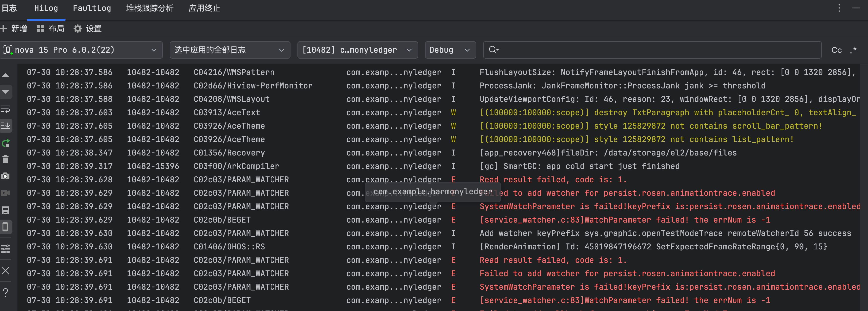
Task: Click the device icon in nova 15 Pro dropdown
Action: click(x=8, y=50)
